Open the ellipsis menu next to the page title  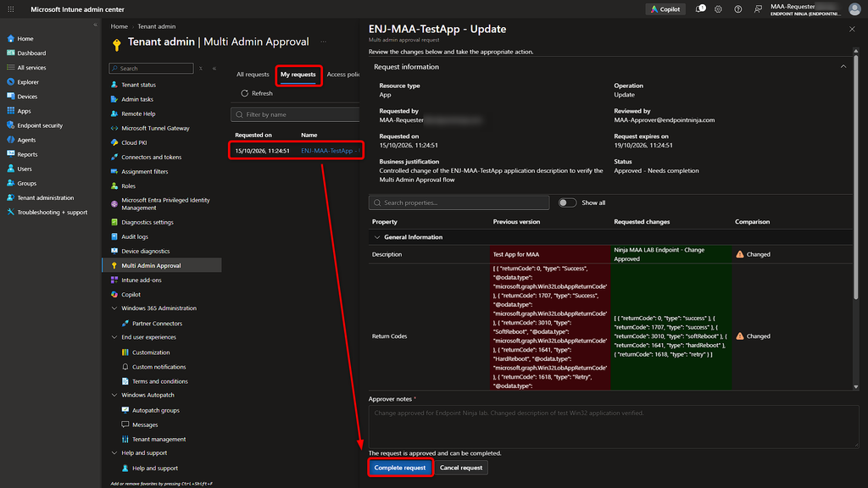[323, 42]
